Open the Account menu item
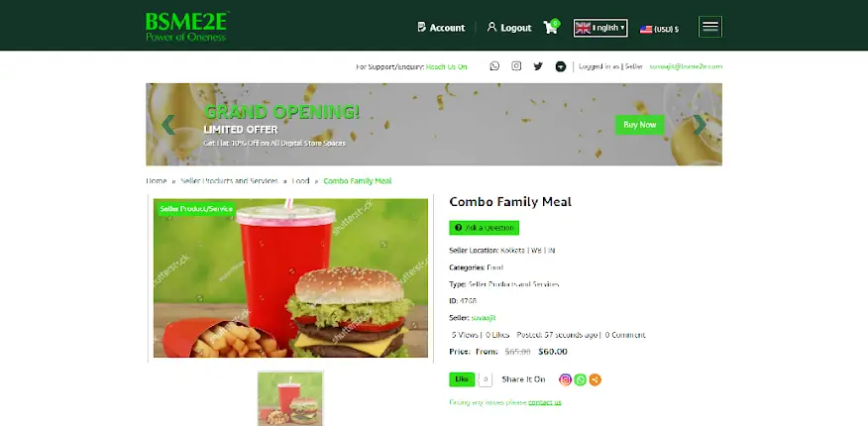 (441, 28)
